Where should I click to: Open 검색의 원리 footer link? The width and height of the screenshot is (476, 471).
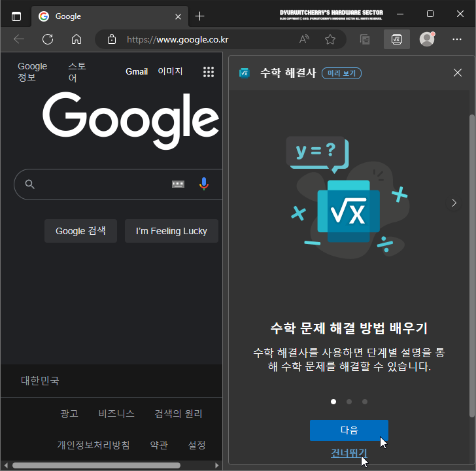178,413
